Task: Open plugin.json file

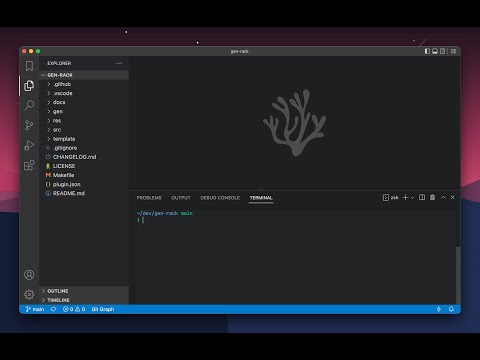Action: (x=84, y=184)
